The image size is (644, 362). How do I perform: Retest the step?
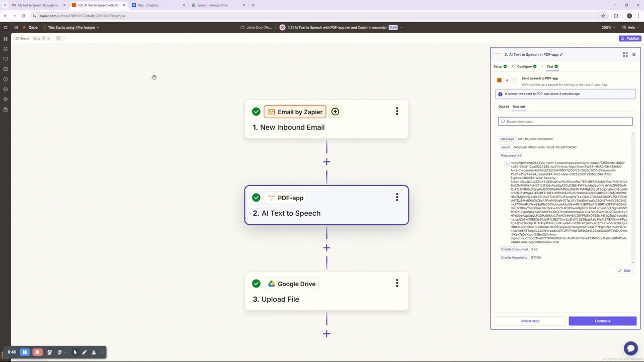point(530,321)
